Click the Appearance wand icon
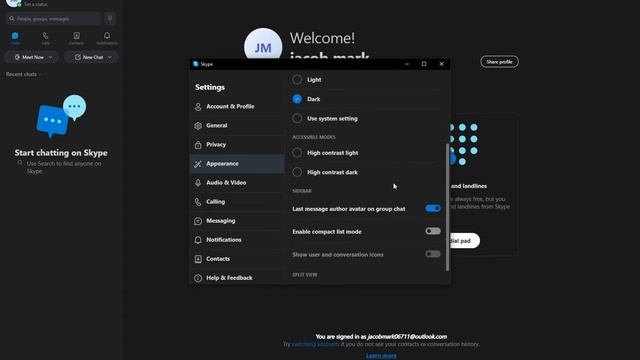 coord(198,164)
